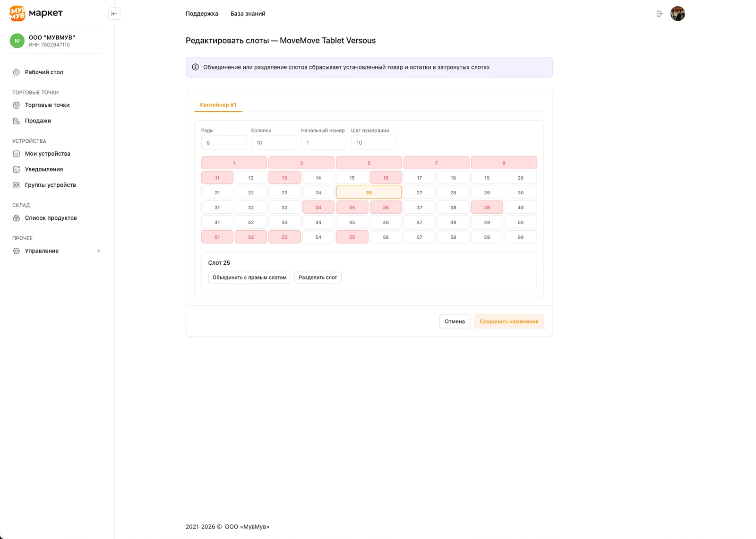Focus the Колонки input field
Screen dimensions: 756x539
274,142
